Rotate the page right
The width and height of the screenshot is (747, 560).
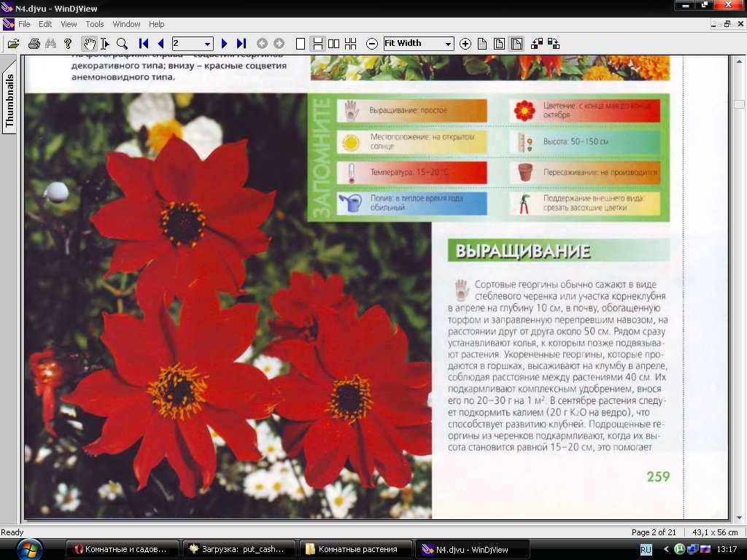(x=554, y=44)
